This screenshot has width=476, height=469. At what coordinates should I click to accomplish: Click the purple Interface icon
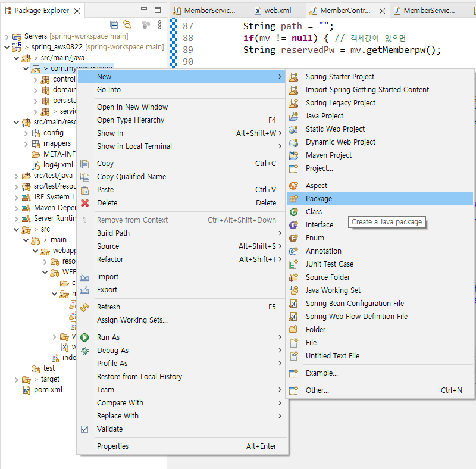coord(293,225)
